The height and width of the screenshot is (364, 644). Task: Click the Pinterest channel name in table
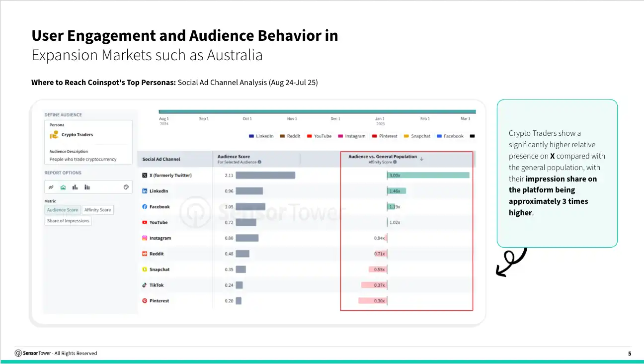[x=159, y=301]
